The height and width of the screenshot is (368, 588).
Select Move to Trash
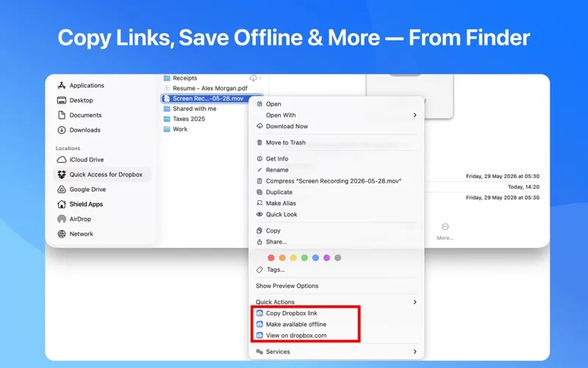[337, 143]
